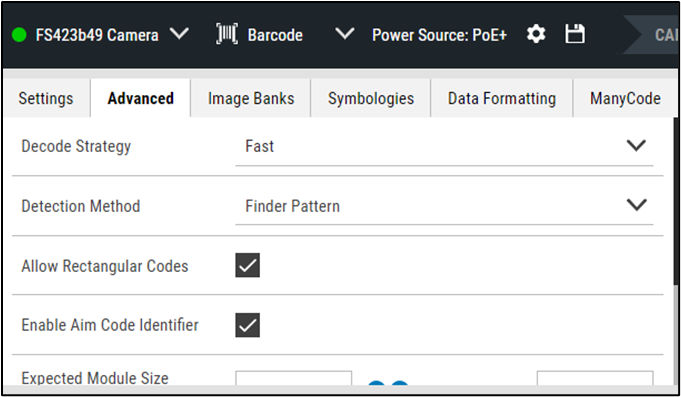Image resolution: width=681 pixels, height=397 pixels.
Task: Toggle Enable Aim Code Identifier checkbox
Action: pyautogui.click(x=248, y=325)
